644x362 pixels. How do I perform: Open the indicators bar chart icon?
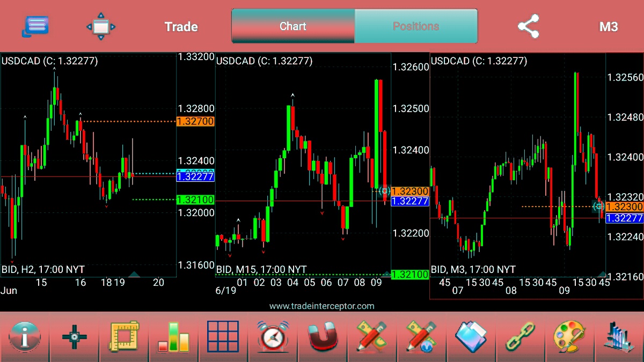pos(173,337)
